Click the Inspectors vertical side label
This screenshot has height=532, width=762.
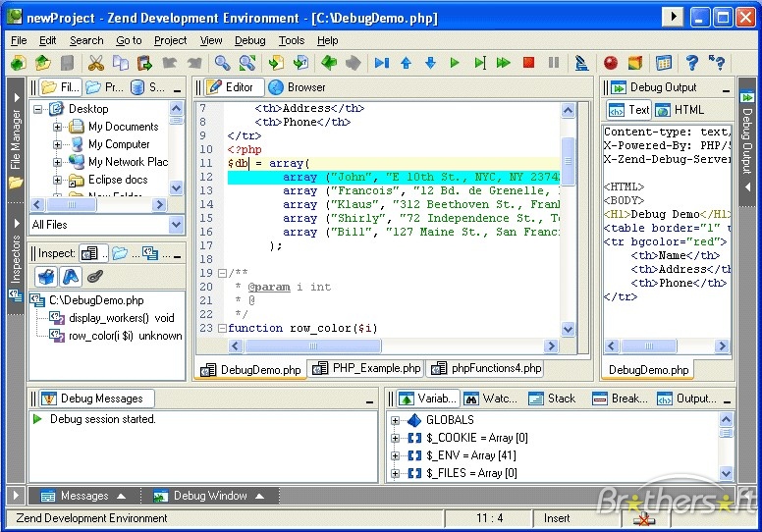(16, 260)
